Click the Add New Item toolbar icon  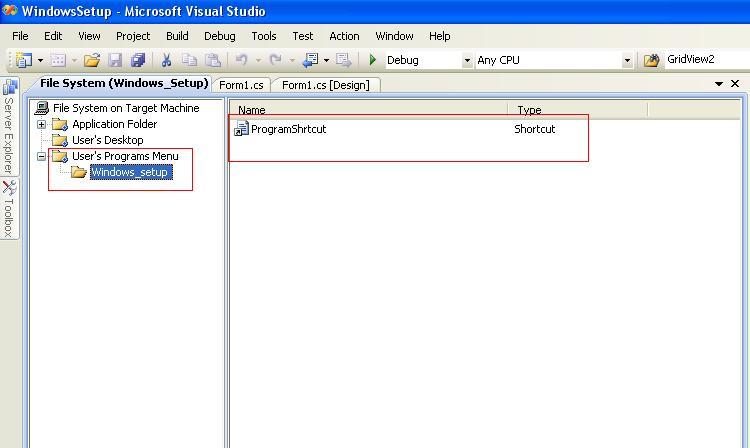(58, 60)
